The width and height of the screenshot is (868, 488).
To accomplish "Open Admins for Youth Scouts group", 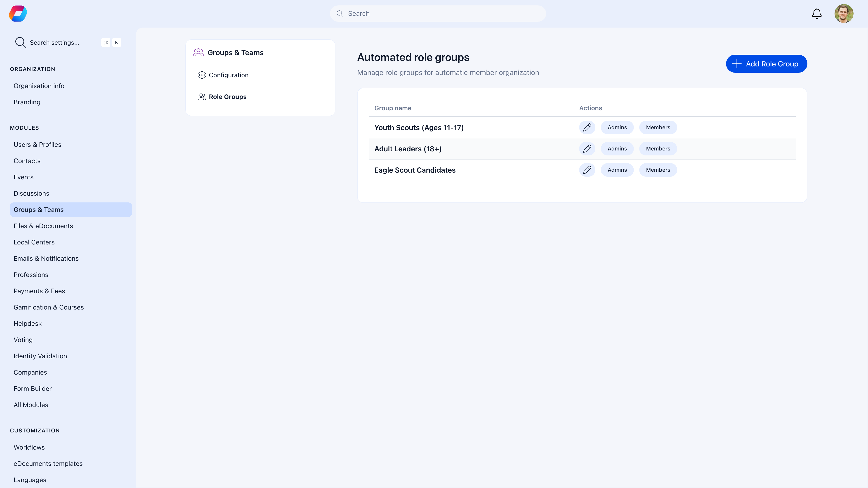I will pos(617,127).
